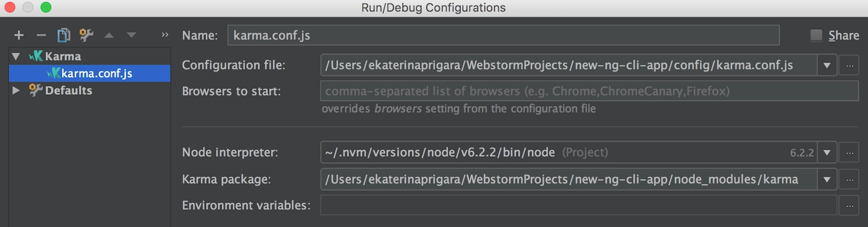Zoom the window with the green button
The image size is (868, 227).
[46, 8]
